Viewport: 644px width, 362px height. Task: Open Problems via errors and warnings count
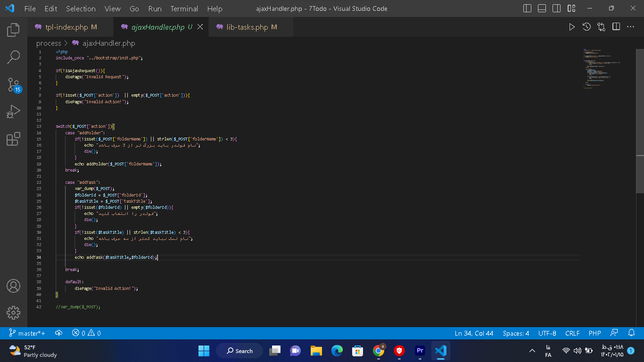click(x=86, y=333)
